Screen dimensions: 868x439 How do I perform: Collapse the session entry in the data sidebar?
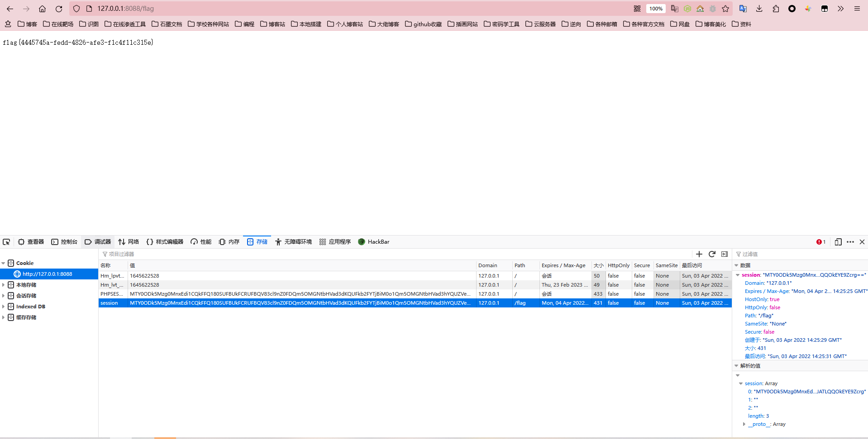(738, 275)
